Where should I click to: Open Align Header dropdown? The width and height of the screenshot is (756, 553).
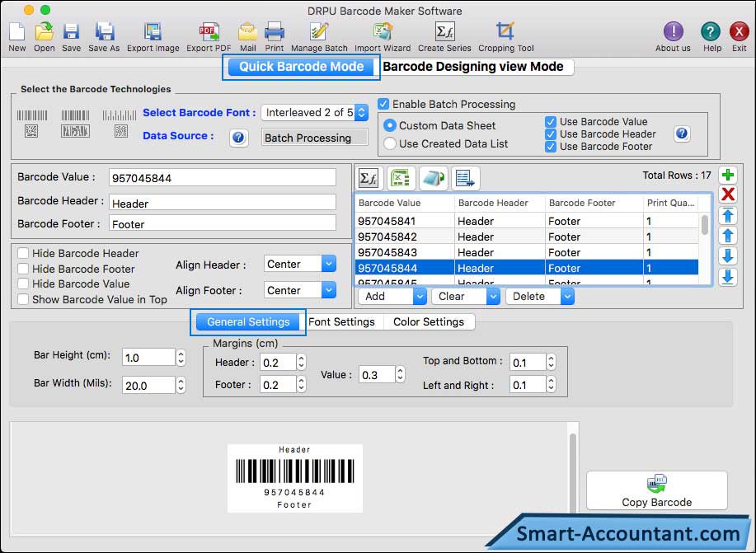click(x=300, y=265)
